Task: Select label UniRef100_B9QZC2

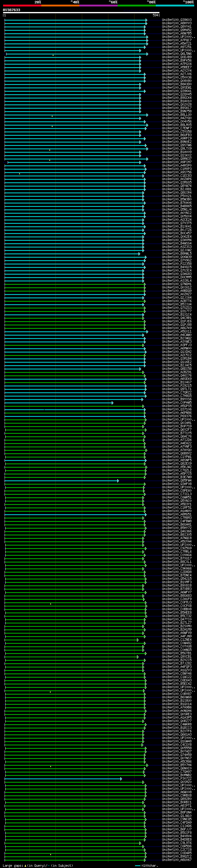Action: 177,856
